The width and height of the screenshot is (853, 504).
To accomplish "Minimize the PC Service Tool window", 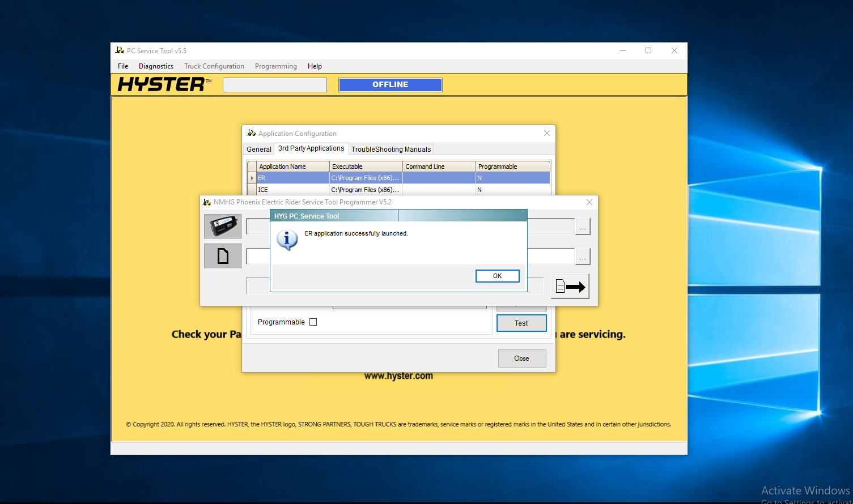I will click(623, 50).
